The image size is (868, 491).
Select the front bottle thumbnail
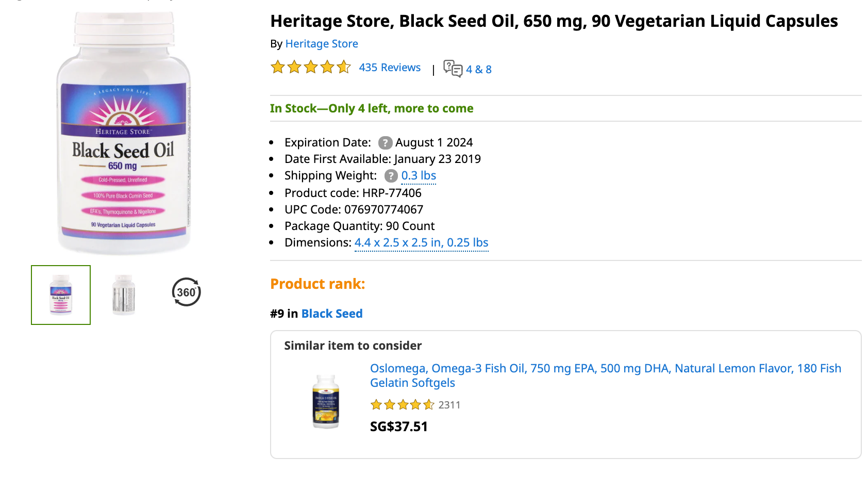point(61,295)
